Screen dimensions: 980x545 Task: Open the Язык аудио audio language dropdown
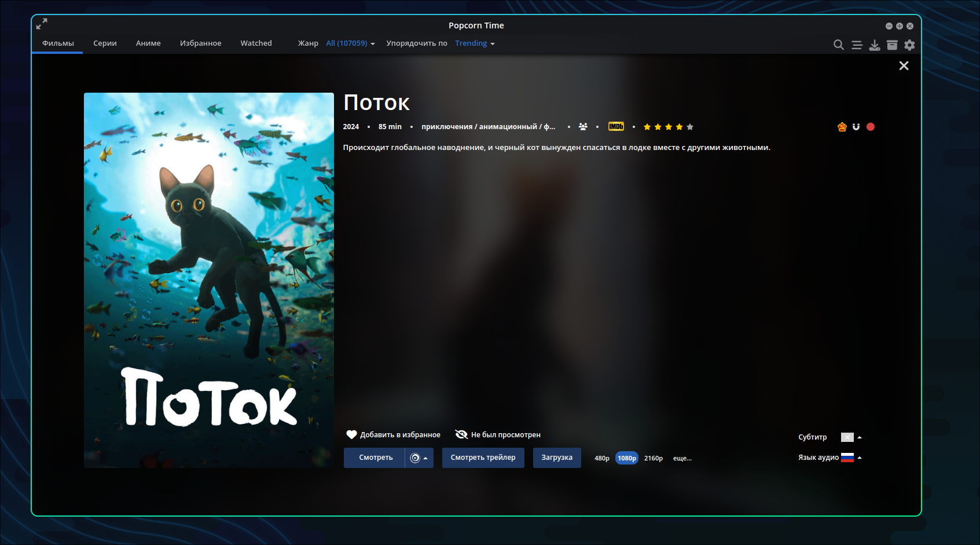coord(851,458)
